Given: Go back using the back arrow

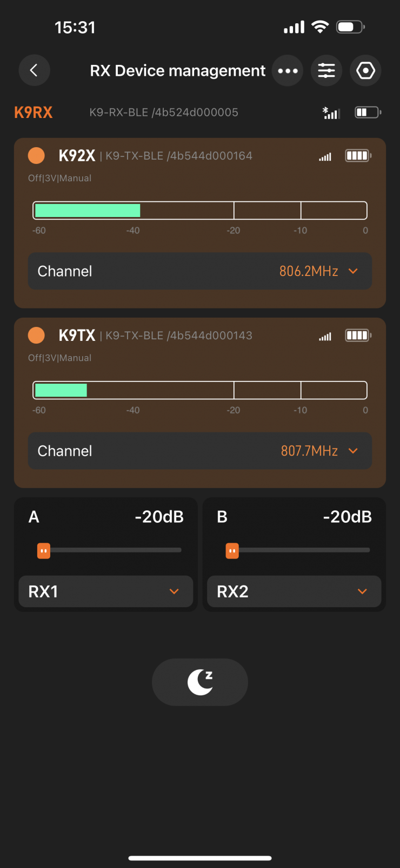Looking at the screenshot, I should (34, 70).
